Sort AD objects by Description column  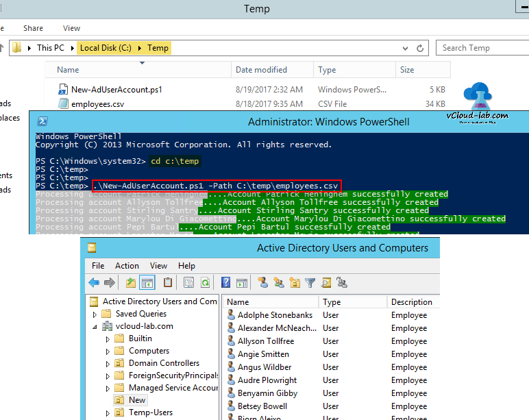click(413, 302)
